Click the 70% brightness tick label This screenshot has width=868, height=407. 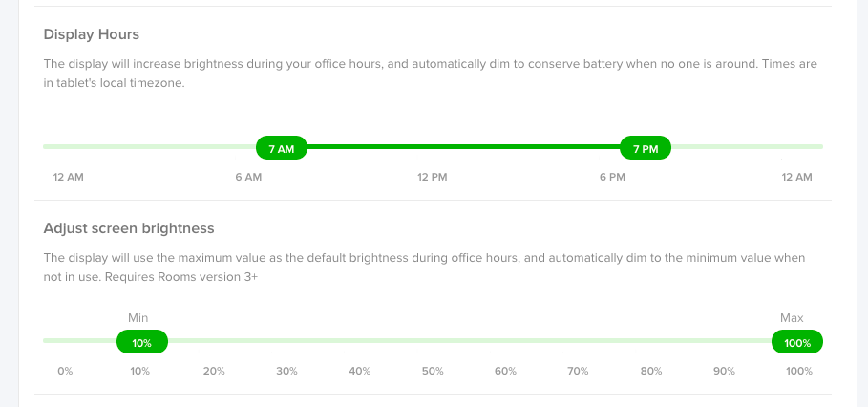pyautogui.click(x=578, y=371)
